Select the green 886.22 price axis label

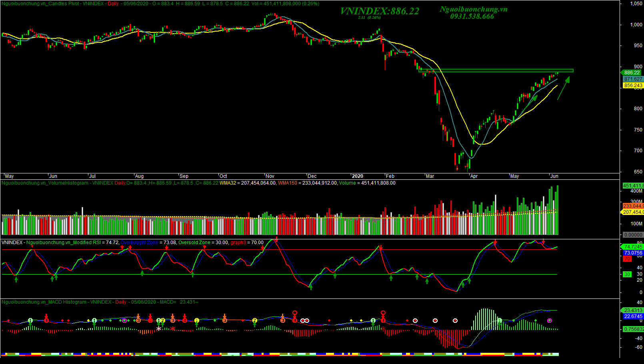pos(632,73)
